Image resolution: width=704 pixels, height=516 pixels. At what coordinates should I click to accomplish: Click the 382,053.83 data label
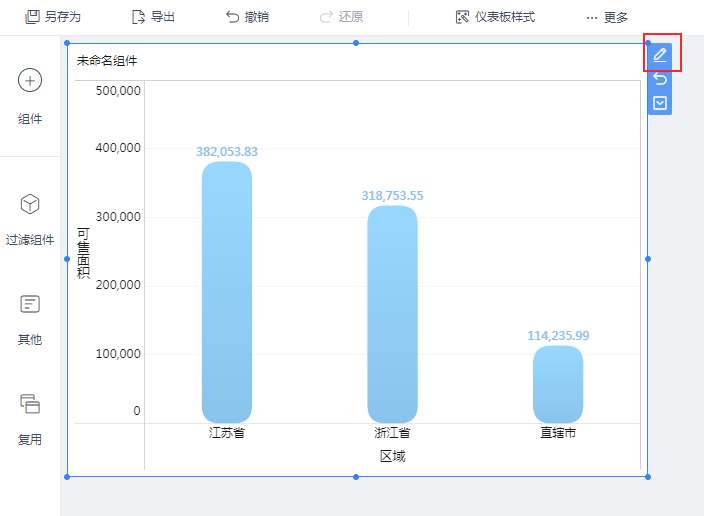[227, 152]
